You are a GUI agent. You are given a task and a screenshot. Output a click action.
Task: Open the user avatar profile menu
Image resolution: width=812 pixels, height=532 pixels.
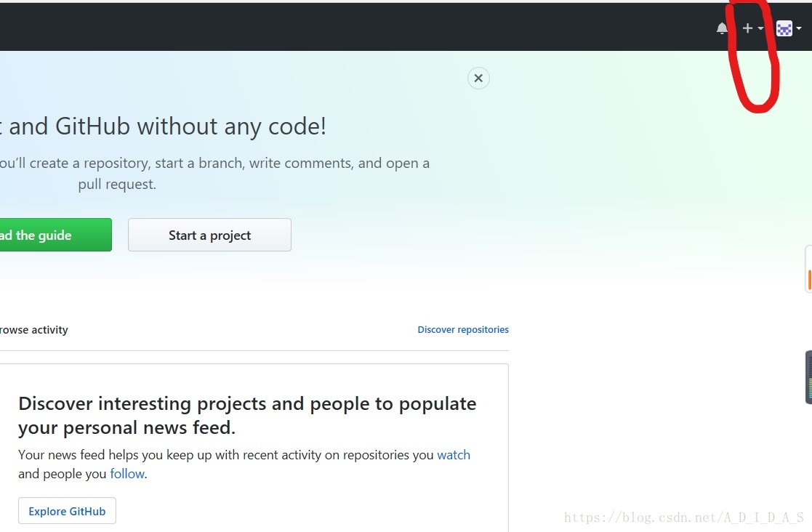tap(789, 28)
